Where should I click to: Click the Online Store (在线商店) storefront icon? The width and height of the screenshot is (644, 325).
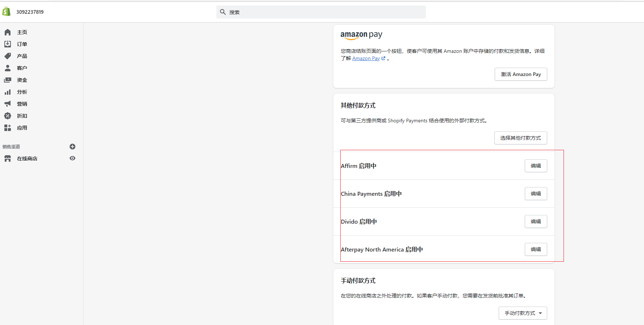[8, 159]
